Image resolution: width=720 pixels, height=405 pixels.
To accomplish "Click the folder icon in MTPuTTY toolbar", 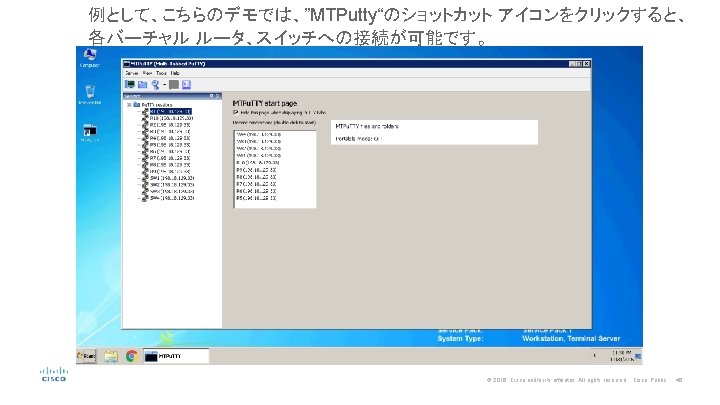I will (x=142, y=84).
